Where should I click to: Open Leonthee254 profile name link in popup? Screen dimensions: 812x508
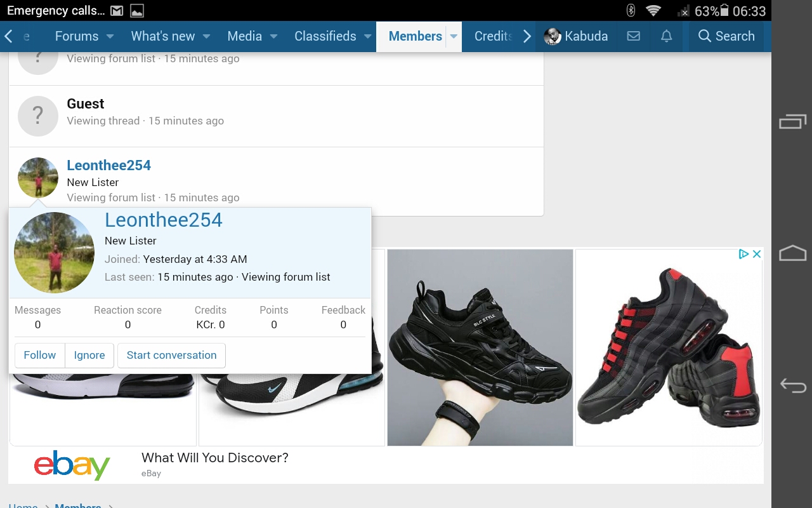click(164, 220)
